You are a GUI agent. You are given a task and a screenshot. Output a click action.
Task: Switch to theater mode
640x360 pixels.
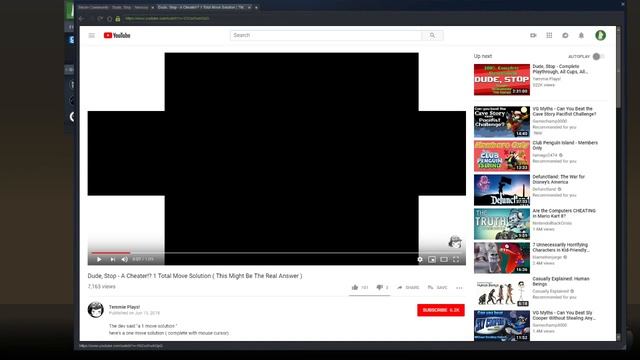coord(444,259)
